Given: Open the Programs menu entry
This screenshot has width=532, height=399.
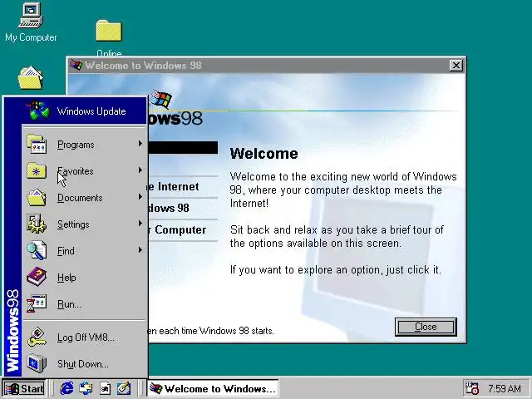Looking at the screenshot, I should 85,144.
